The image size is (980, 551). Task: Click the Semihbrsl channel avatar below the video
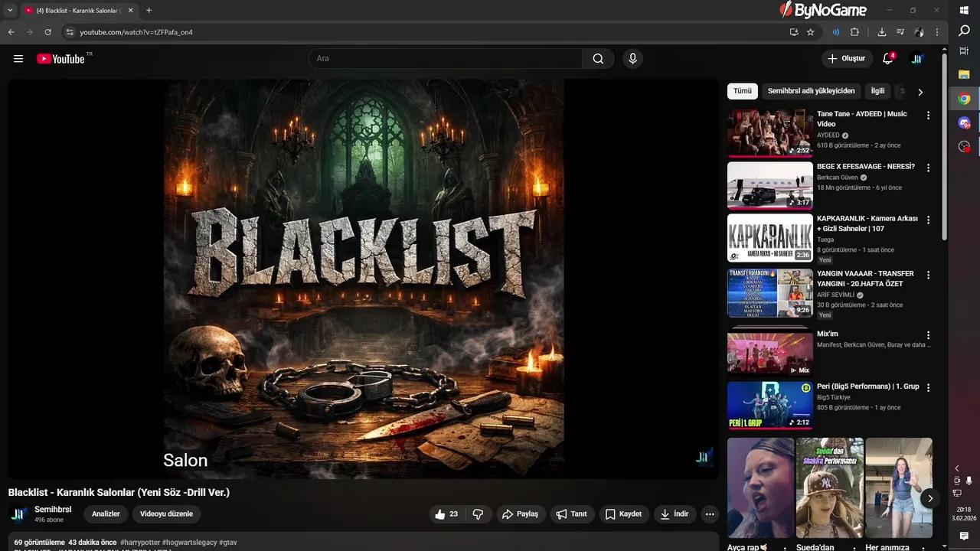[x=18, y=514]
